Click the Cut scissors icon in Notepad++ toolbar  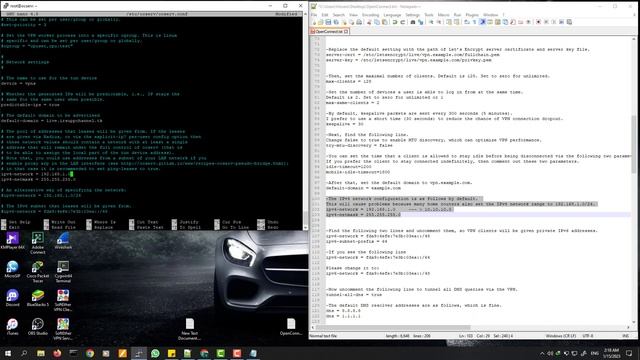tap(369, 22)
